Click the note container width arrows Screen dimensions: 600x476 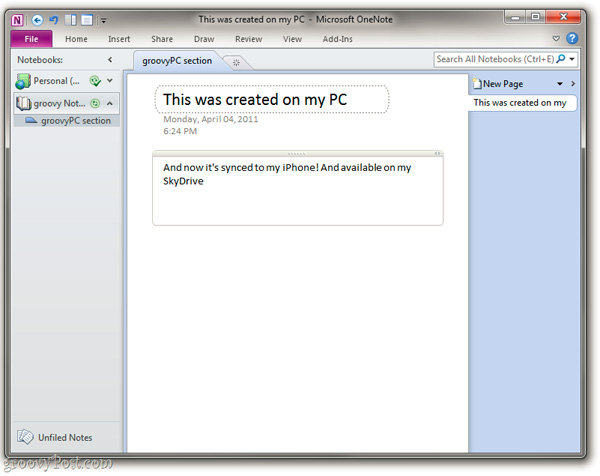pyautogui.click(x=437, y=153)
